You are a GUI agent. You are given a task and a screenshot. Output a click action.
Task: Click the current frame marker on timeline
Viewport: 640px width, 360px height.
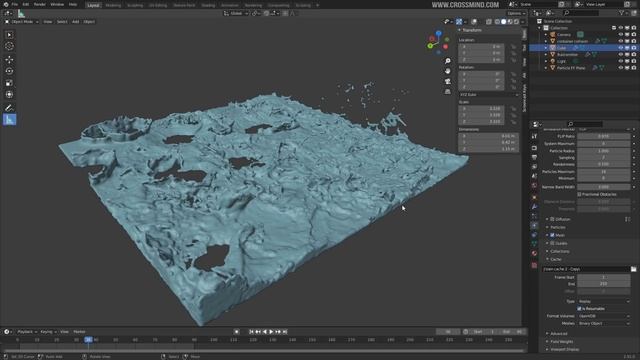click(x=88, y=340)
